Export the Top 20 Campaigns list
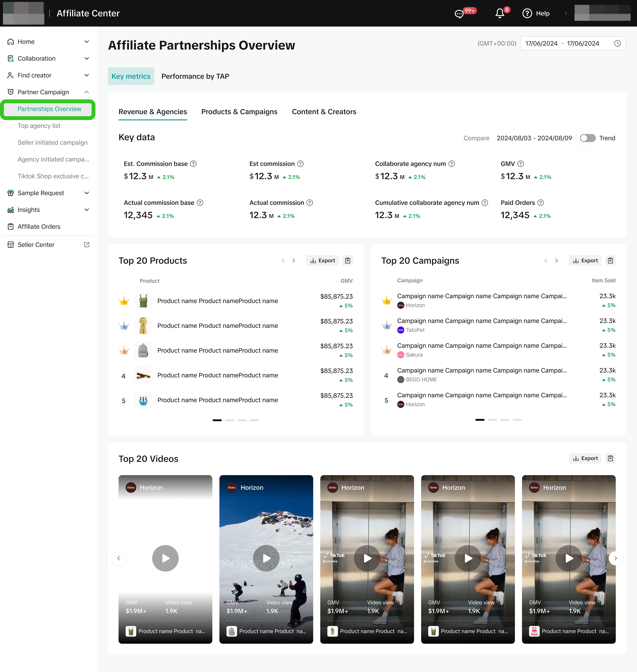The height and width of the screenshot is (672, 637). point(585,260)
